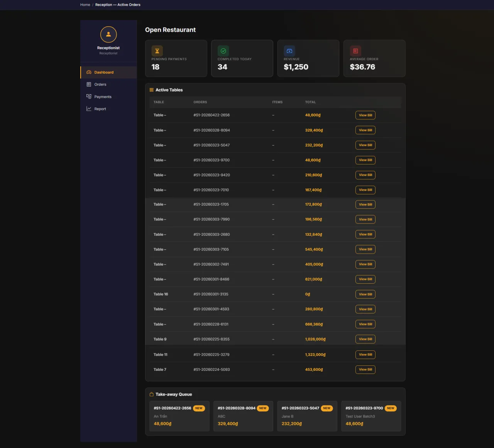Click the Report chart icon in sidebar

[x=89, y=109]
